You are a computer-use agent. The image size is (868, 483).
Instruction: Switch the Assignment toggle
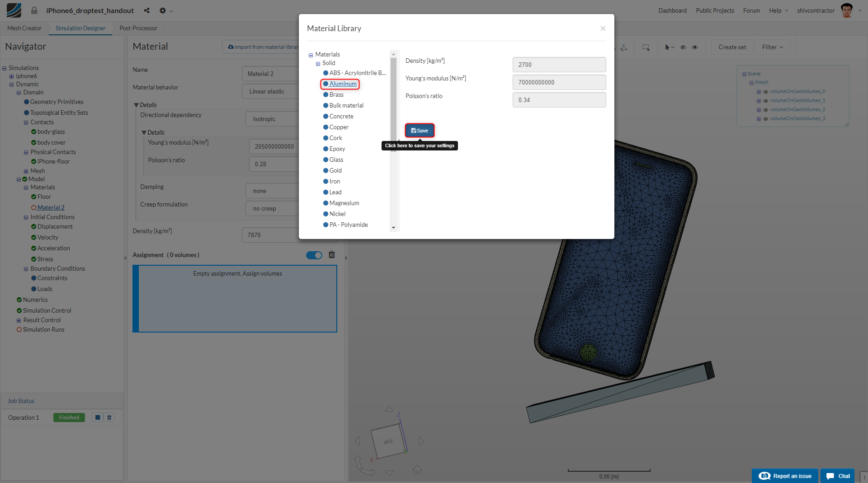(x=314, y=255)
